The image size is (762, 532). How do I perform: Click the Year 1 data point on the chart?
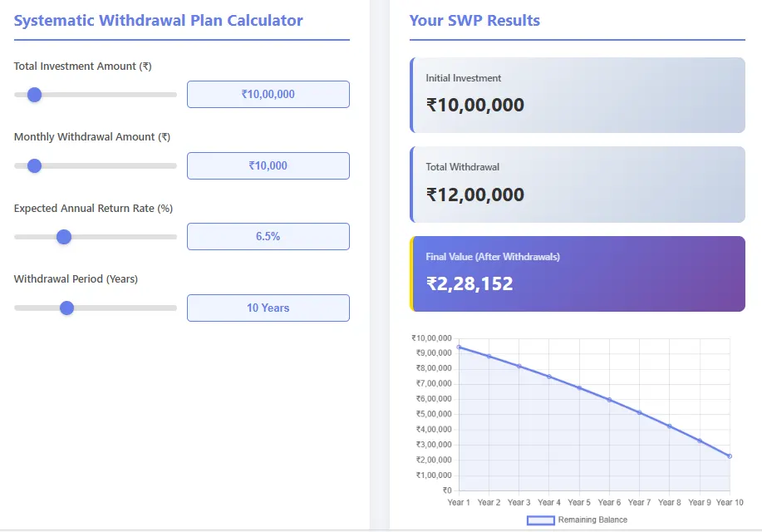[x=458, y=348]
